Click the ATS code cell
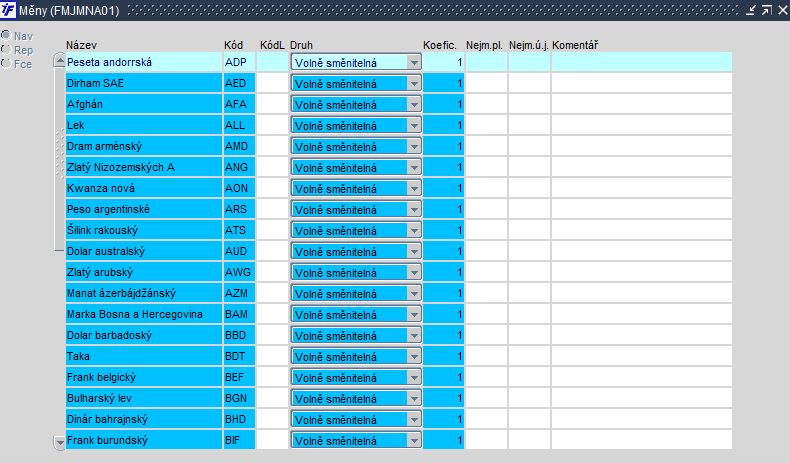The image size is (790, 463). [x=239, y=230]
